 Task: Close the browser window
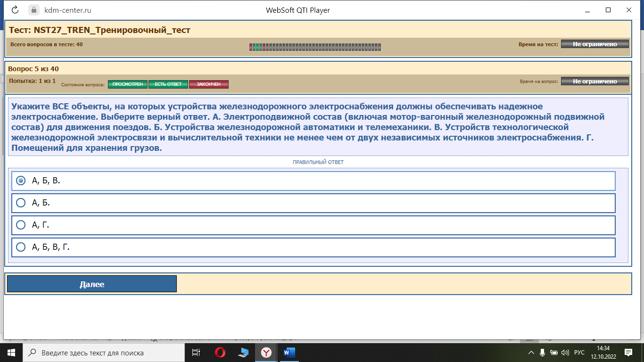pos(629,10)
